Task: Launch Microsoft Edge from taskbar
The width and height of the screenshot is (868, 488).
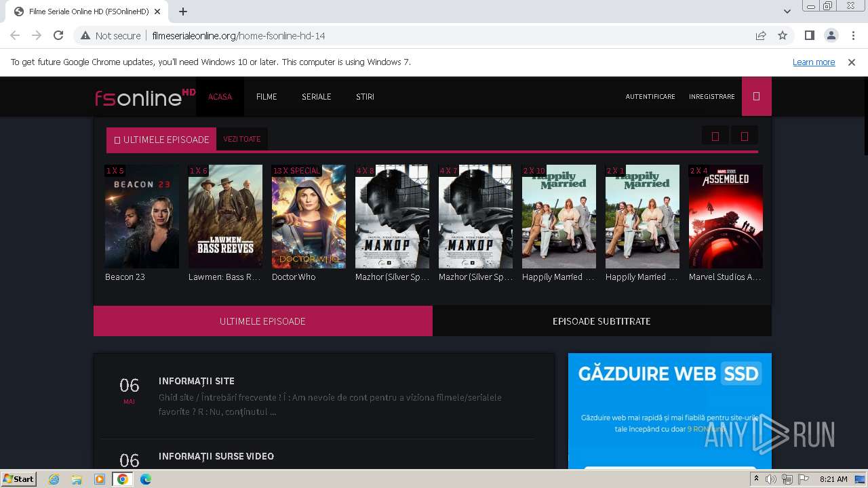Action: coord(146,479)
